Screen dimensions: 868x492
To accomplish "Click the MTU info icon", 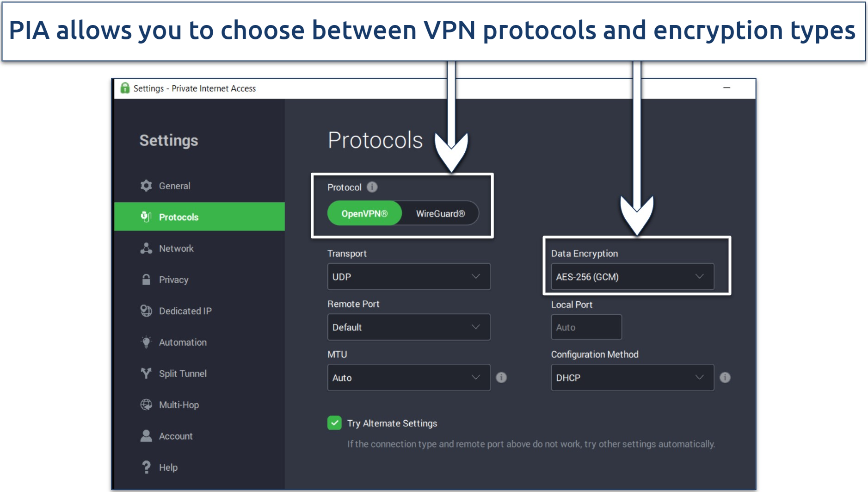I will tap(501, 378).
